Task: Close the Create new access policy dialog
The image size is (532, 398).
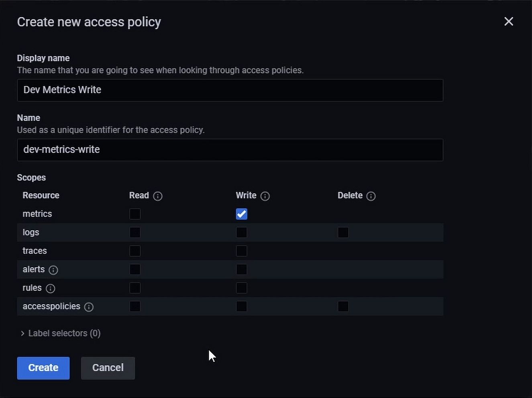Action: coord(509,22)
